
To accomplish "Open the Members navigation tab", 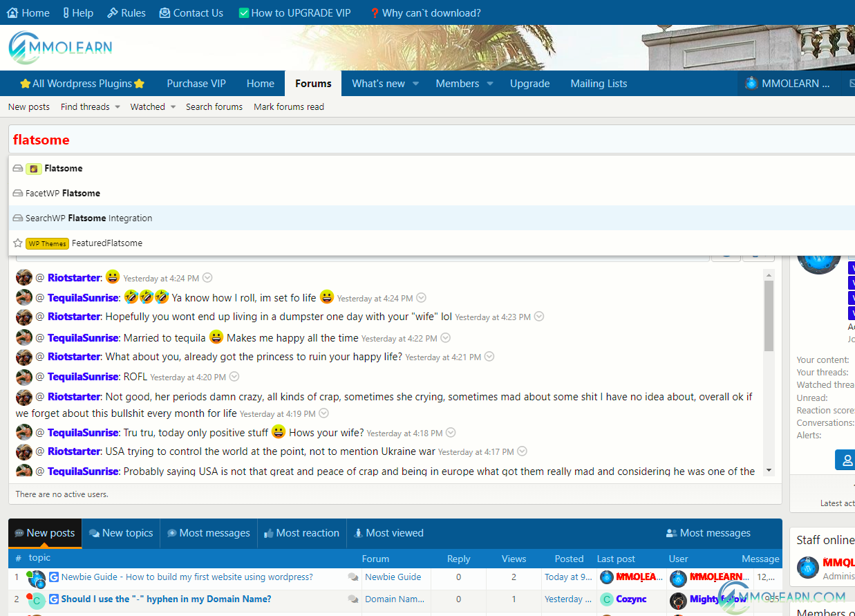I will 457,84.
